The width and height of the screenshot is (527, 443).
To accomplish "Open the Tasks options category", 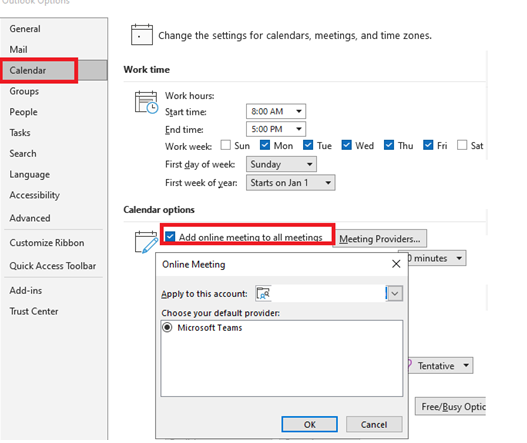I will point(20,133).
